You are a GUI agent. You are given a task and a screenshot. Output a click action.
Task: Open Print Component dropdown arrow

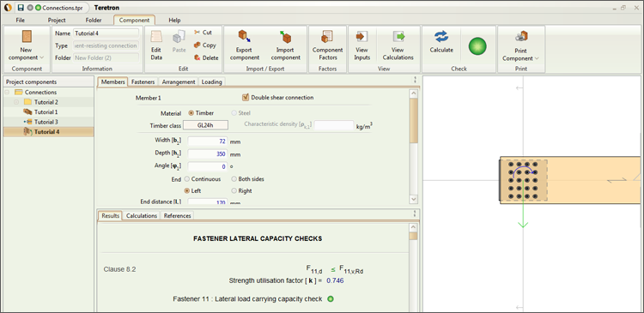537,58
